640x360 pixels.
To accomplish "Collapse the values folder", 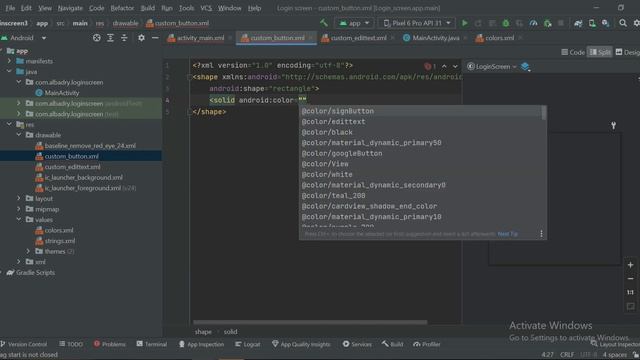I will point(19,220).
